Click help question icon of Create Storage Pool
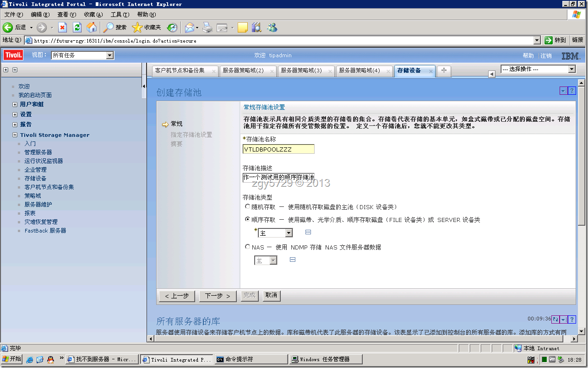 (x=572, y=91)
